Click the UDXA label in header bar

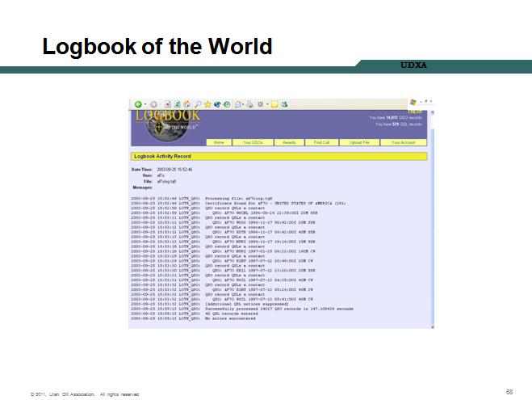click(x=413, y=65)
